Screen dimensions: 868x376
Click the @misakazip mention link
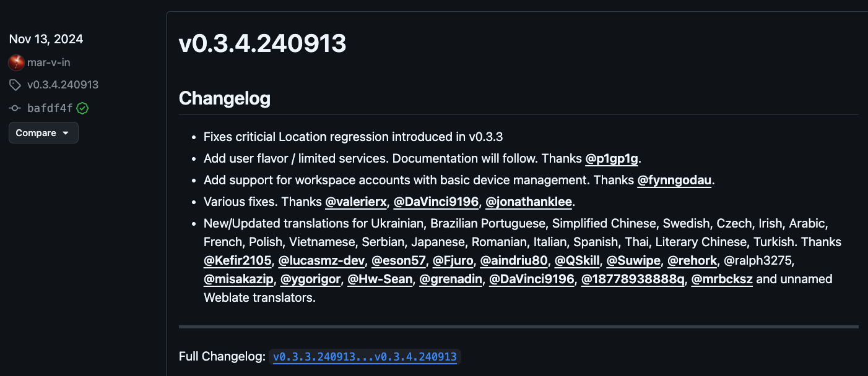[238, 280]
